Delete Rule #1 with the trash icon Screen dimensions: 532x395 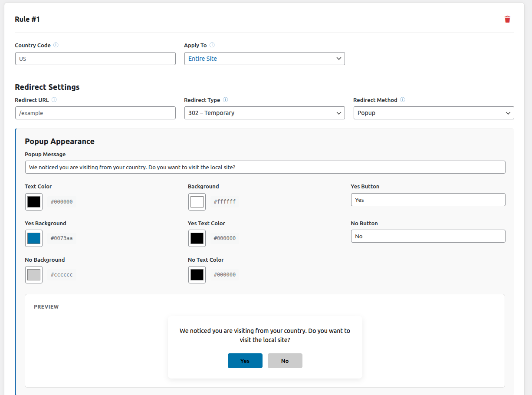point(507,19)
